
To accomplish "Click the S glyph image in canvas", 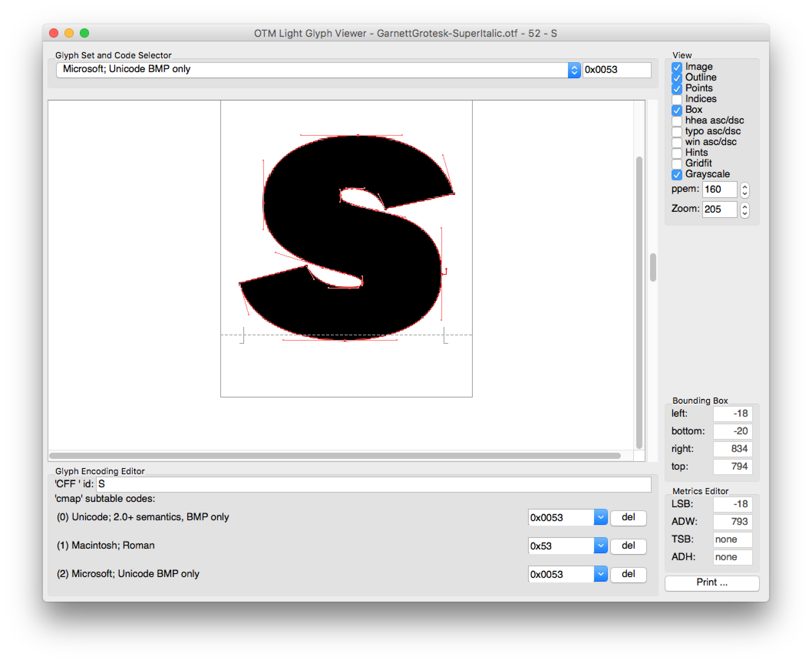I will 347,237.
